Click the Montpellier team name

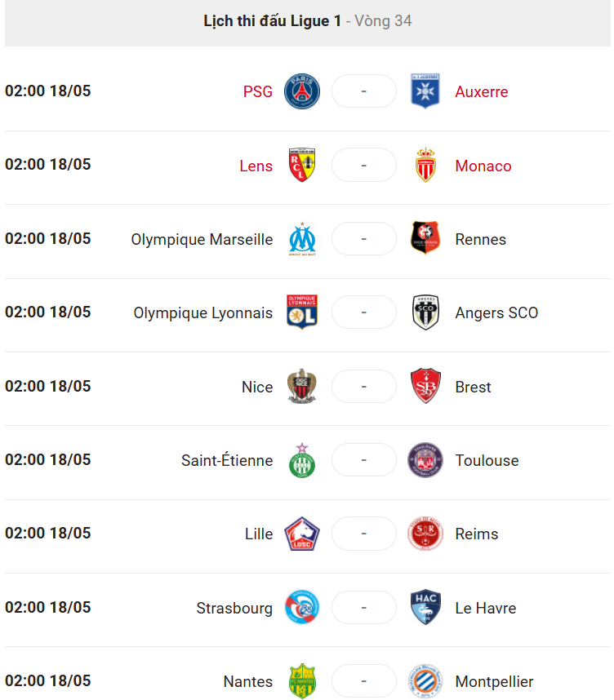click(x=494, y=682)
